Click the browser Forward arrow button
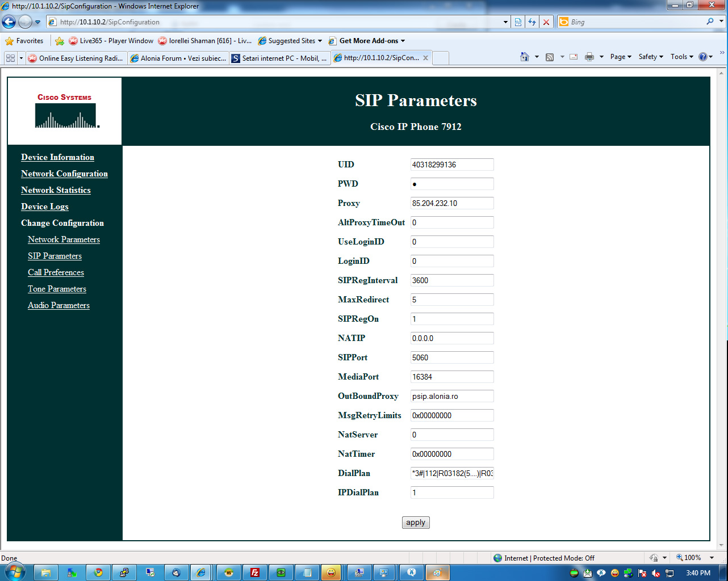This screenshot has width=728, height=581. tap(25, 22)
